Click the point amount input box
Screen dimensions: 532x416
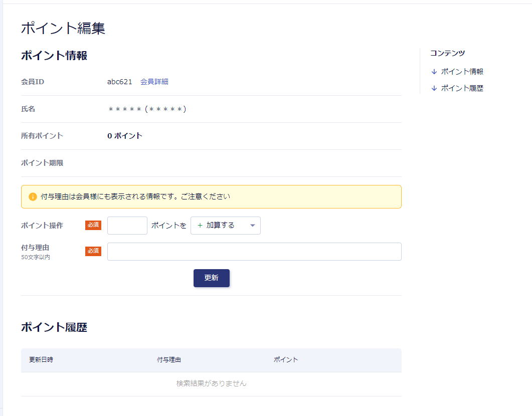click(127, 226)
